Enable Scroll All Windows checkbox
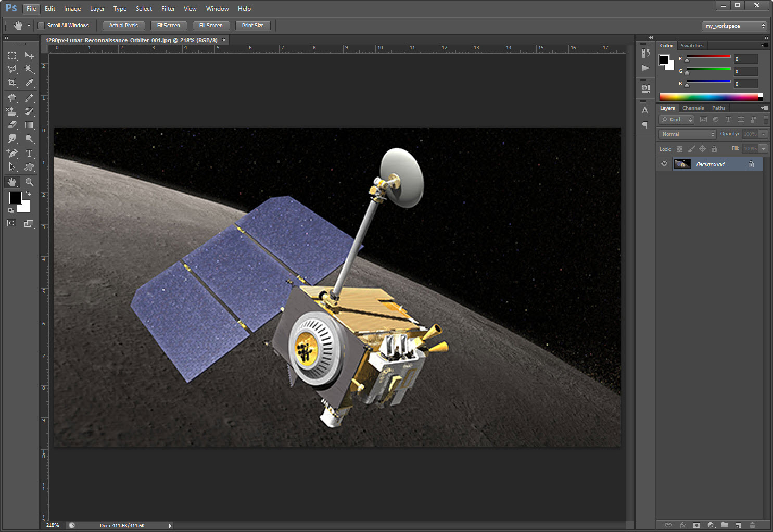773x532 pixels. (41, 26)
